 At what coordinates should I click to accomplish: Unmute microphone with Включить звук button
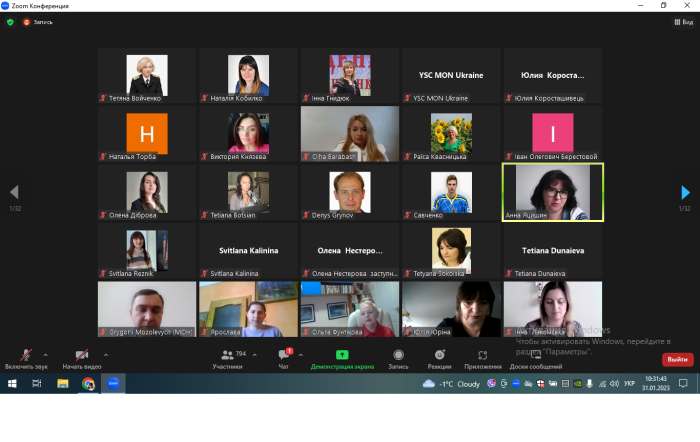pyautogui.click(x=25, y=356)
